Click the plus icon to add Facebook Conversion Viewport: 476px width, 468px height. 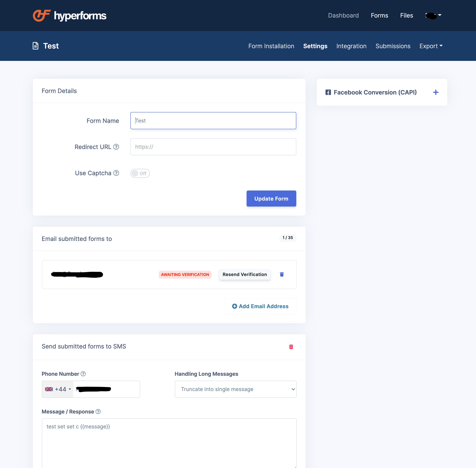pyautogui.click(x=436, y=92)
